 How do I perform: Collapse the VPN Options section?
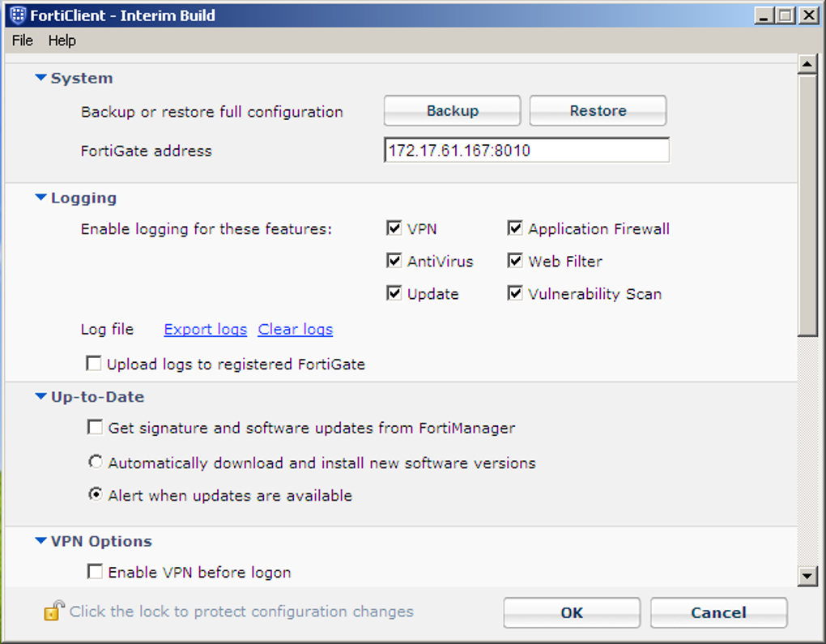(x=40, y=541)
